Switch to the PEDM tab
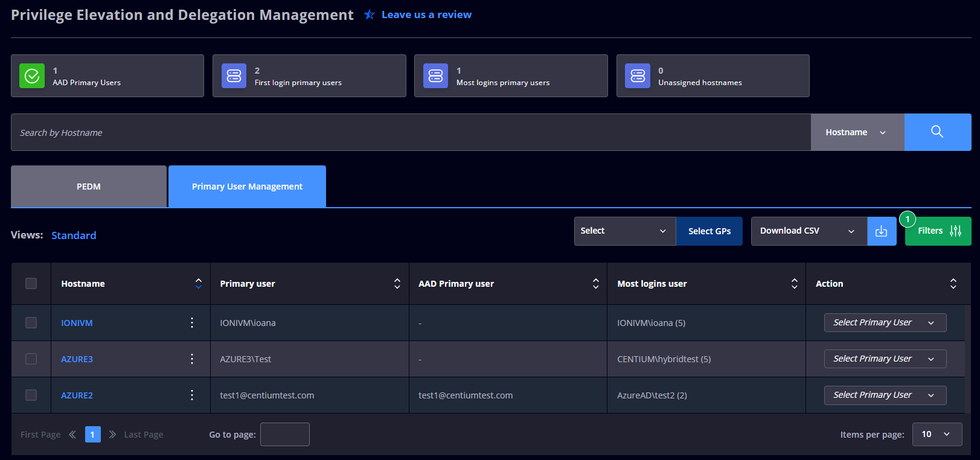This screenshot has width=980, height=460. [89, 187]
